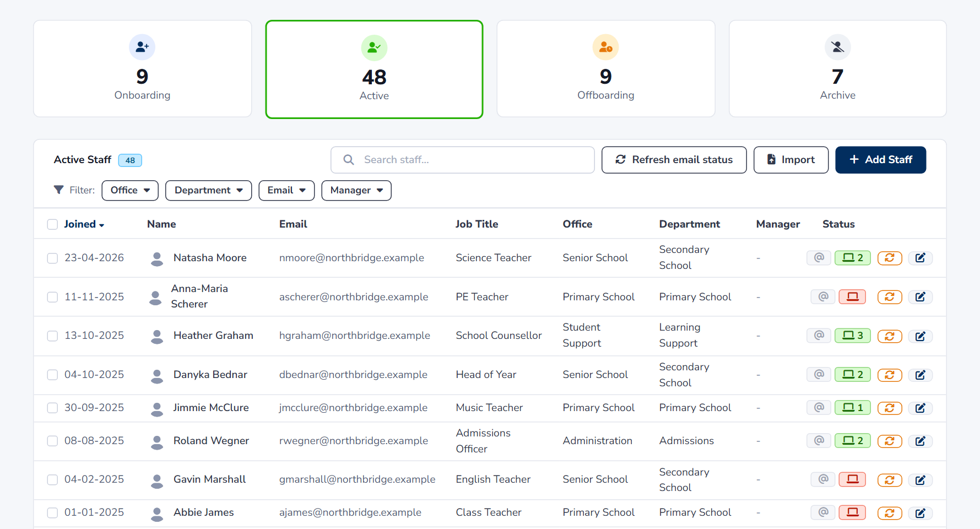Check the row checkbox for Natasha Moore
The height and width of the screenshot is (529, 980).
pos(52,258)
